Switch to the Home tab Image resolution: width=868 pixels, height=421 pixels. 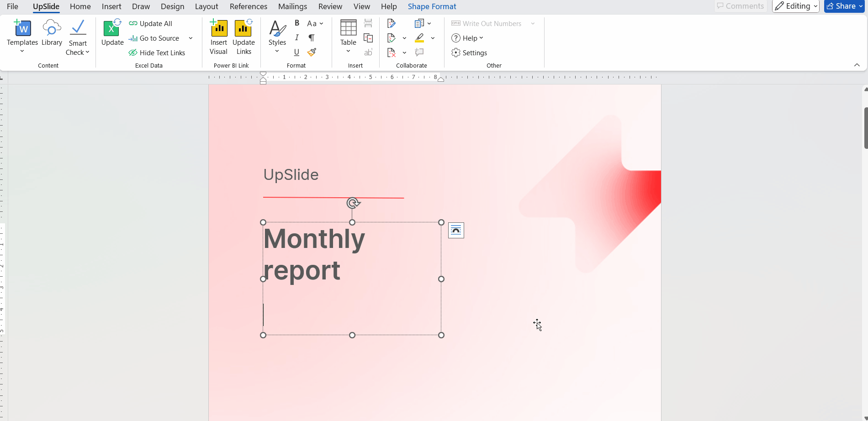pos(80,6)
